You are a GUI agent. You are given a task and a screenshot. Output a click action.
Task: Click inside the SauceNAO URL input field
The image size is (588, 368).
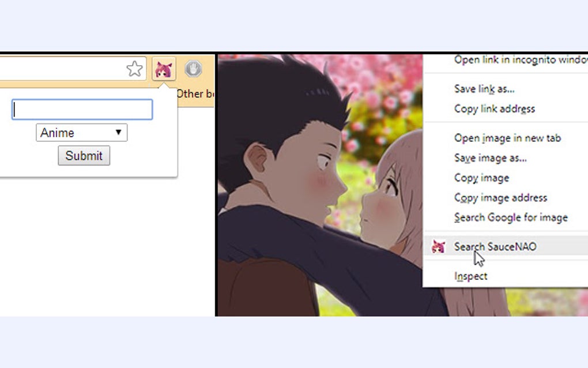click(81, 109)
